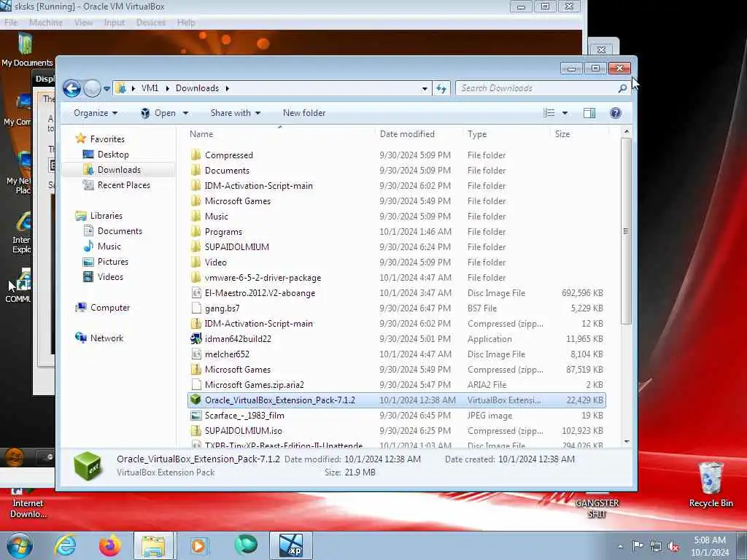The height and width of the screenshot is (560, 747).
Task: Select the SUPAIDOLMIUM folder icon
Action: 196,246
